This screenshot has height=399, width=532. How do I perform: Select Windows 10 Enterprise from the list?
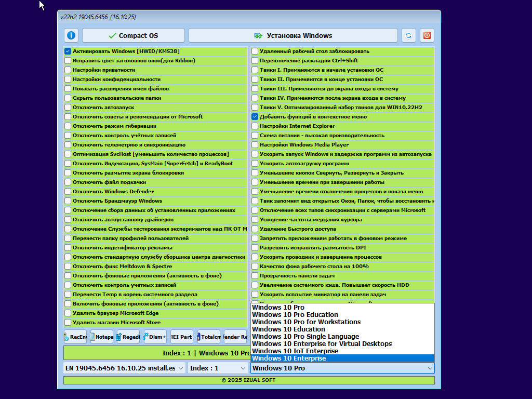(289, 358)
